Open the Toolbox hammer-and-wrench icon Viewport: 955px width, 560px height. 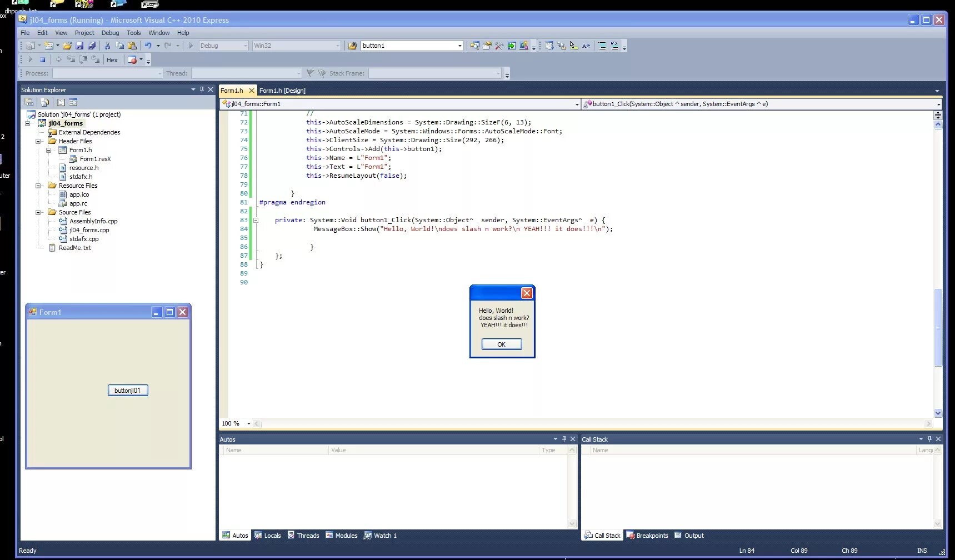coord(499,46)
